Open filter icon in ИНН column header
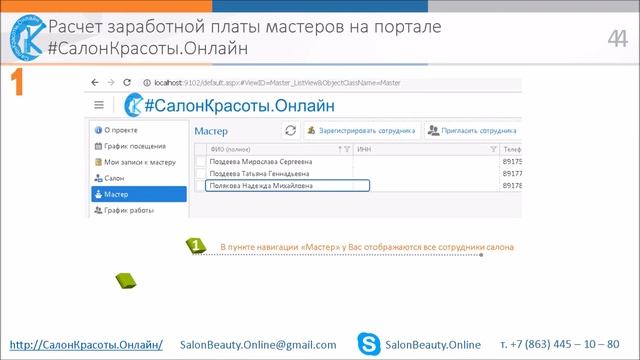 pyautogui.click(x=493, y=149)
